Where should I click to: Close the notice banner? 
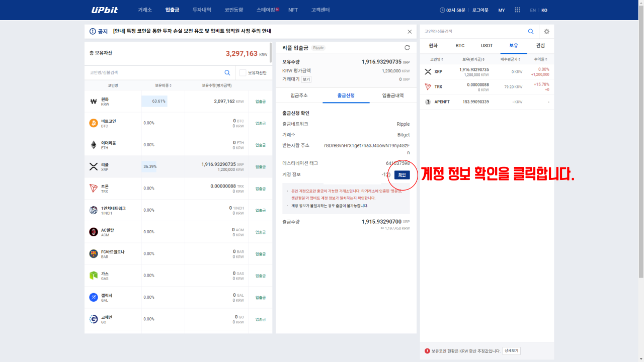[x=410, y=31]
